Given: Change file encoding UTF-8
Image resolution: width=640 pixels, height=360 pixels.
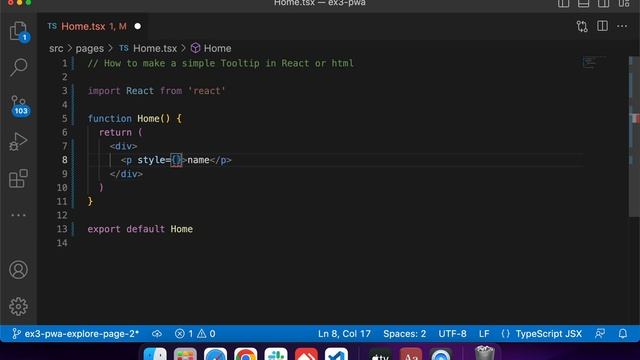Looking at the screenshot, I should coord(452,334).
